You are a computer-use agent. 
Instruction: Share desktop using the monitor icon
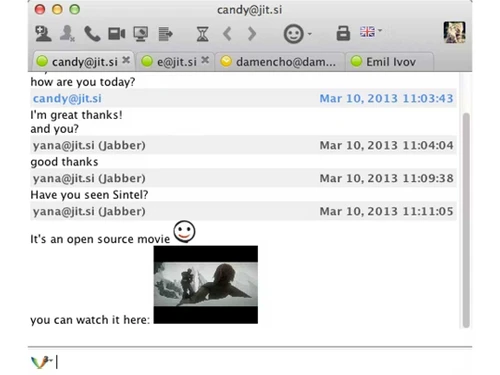(x=141, y=34)
